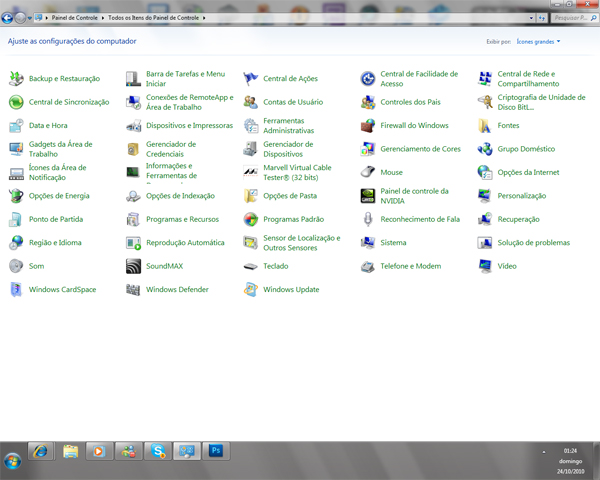
Task: Open the Marvell Virtual Cable Tester icon
Action: tap(251, 172)
